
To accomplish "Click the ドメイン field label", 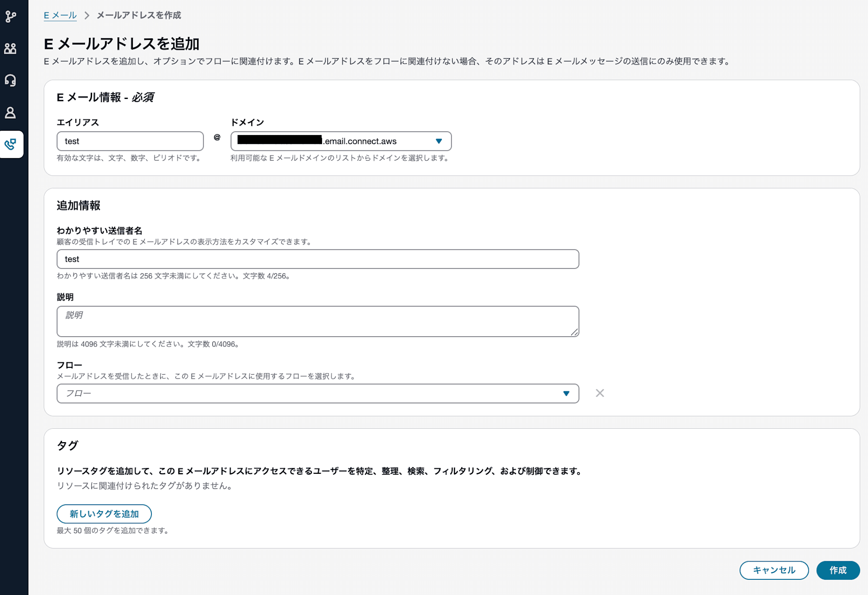I will (x=247, y=122).
